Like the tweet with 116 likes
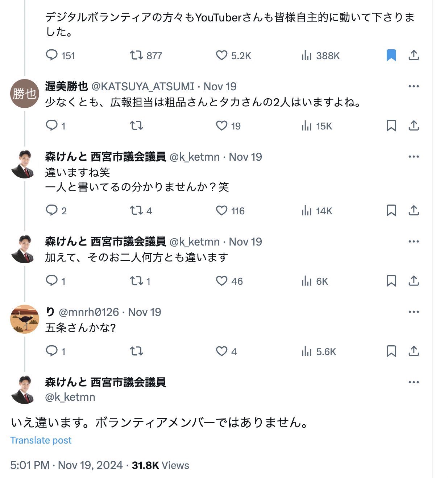 click(221, 211)
